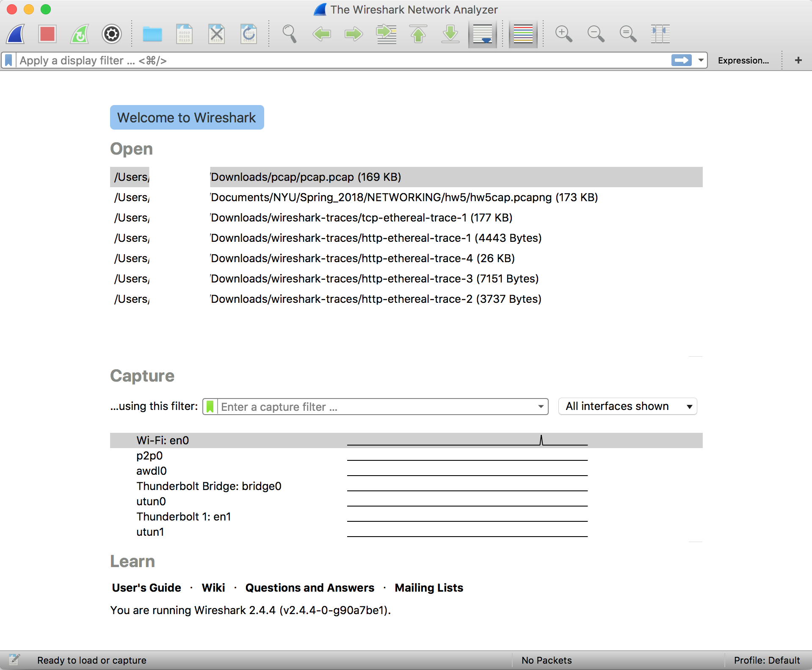812x670 pixels.
Task: Expand the display filter history dropdown
Action: pyautogui.click(x=701, y=61)
